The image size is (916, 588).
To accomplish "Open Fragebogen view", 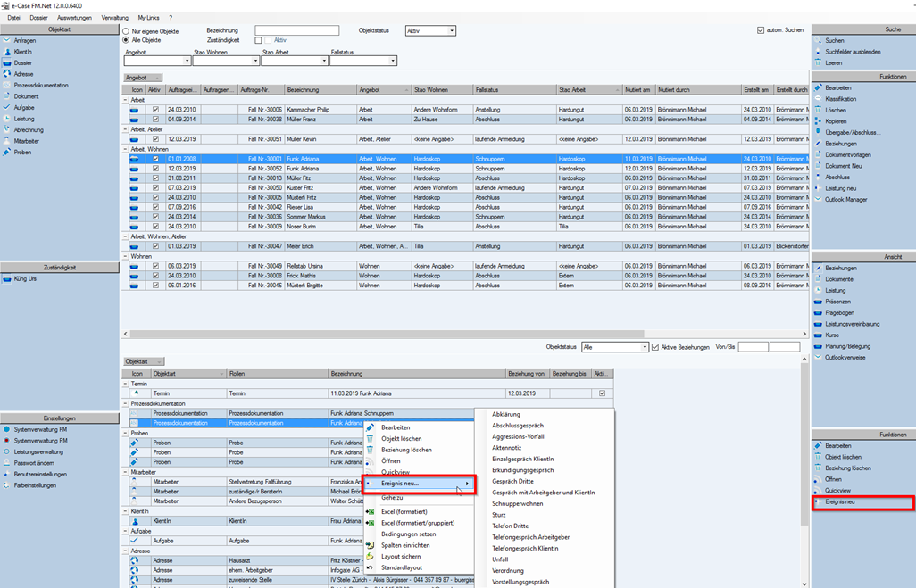I will pos(839,312).
